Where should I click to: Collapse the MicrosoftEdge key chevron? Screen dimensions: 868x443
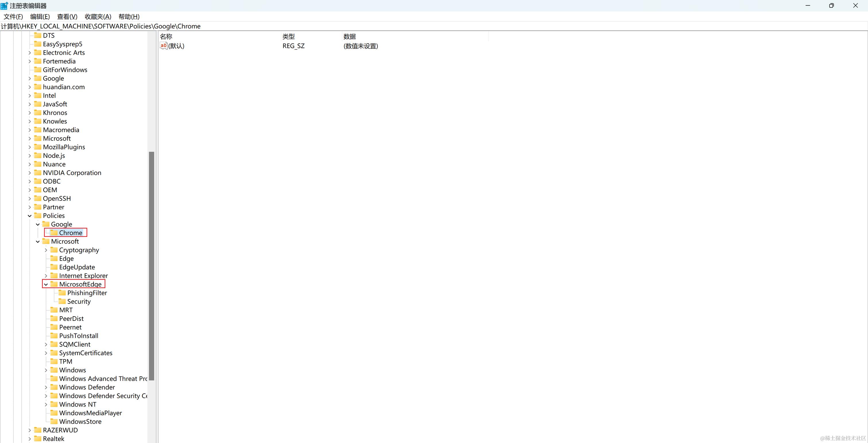[x=46, y=284]
